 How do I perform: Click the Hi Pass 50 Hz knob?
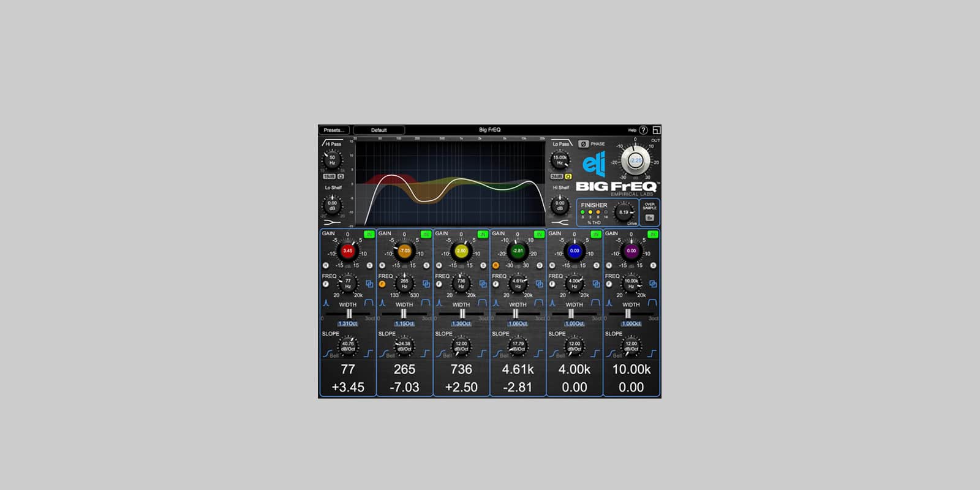tap(332, 160)
